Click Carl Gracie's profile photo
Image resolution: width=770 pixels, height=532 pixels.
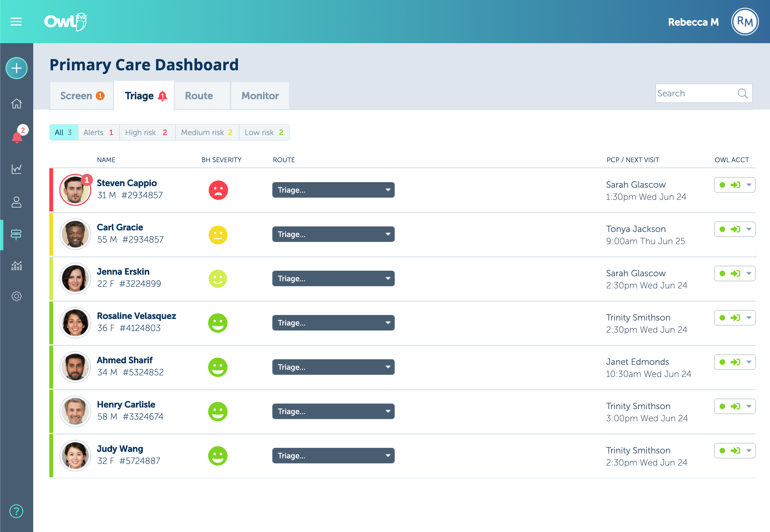(75, 234)
